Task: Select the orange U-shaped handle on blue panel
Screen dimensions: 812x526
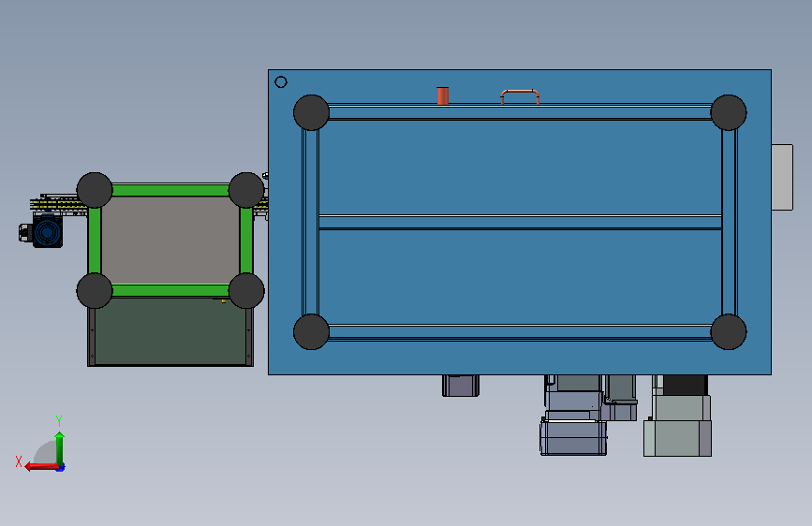Action: point(520,96)
